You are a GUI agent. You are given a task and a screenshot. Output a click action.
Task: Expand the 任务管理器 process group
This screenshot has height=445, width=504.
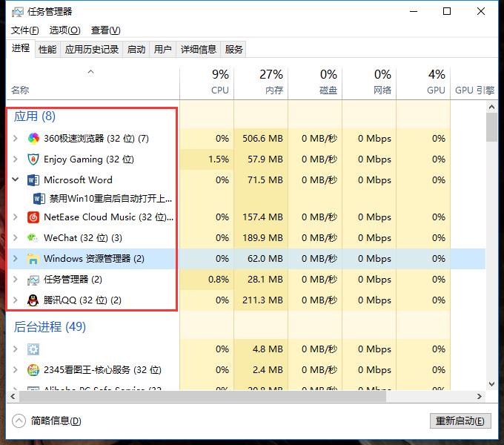(15, 280)
